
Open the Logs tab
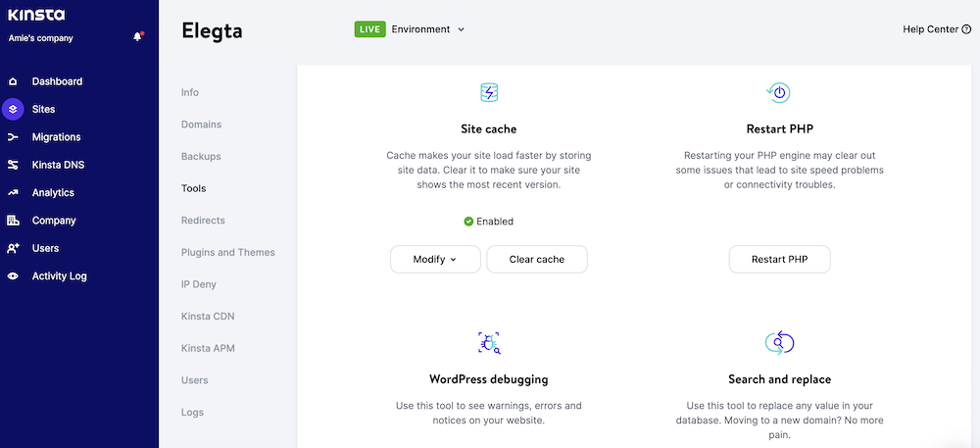[x=192, y=413]
